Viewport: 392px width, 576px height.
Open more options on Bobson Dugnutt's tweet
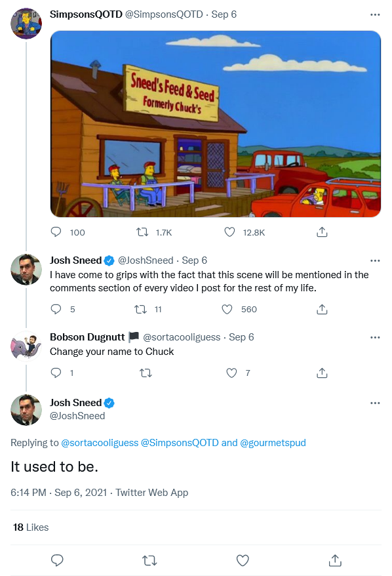click(375, 337)
